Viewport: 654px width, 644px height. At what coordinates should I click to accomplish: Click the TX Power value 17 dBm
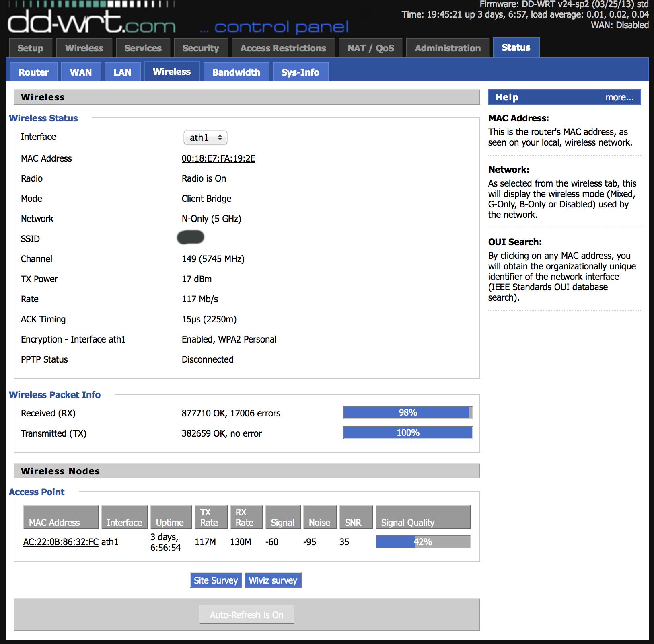tap(197, 279)
